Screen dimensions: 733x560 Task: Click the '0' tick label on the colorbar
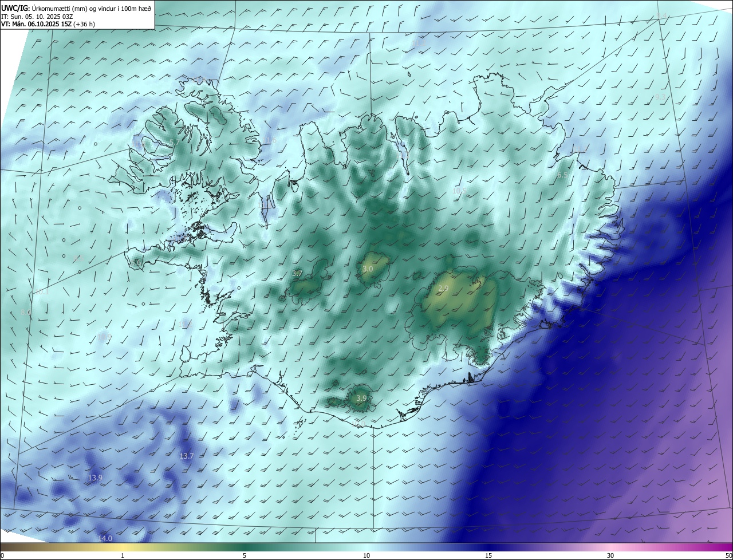(2, 555)
